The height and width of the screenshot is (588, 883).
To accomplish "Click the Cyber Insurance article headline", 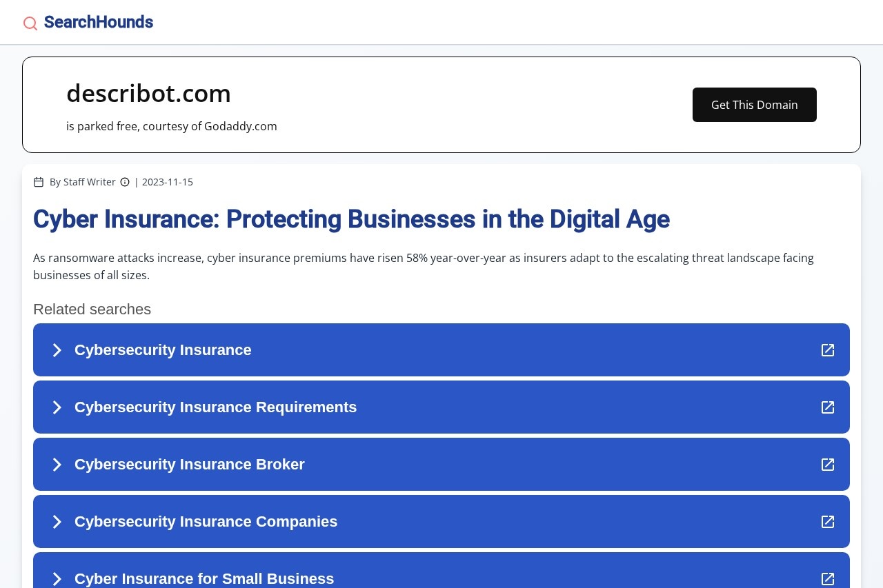I will (x=351, y=219).
